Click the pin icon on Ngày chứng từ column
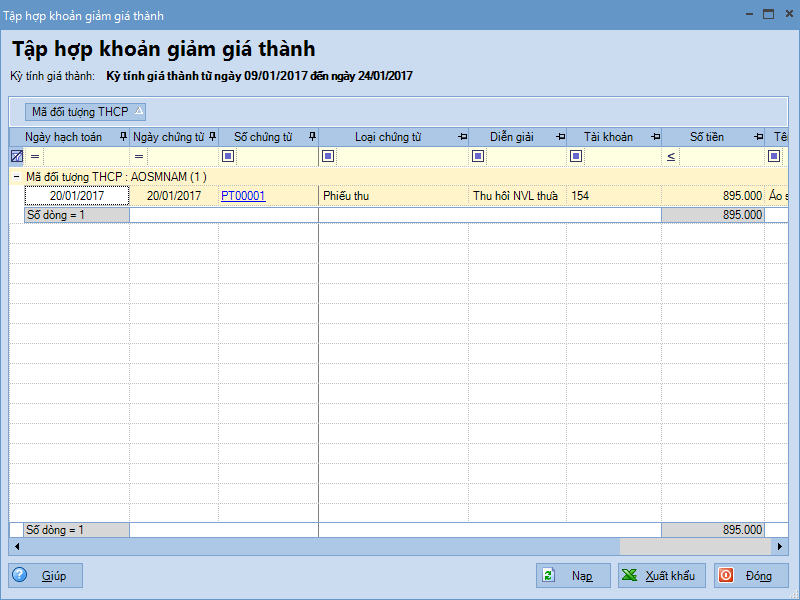800x600 pixels. coord(212,137)
